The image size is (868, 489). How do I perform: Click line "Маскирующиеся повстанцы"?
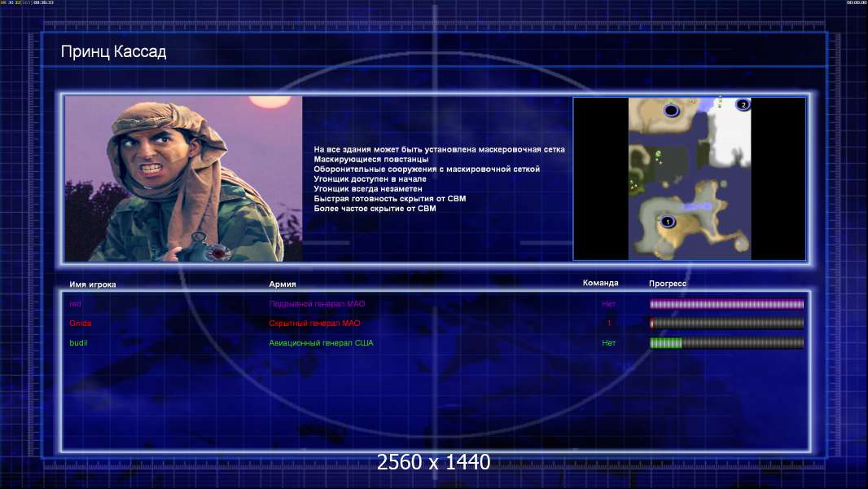tap(370, 159)
